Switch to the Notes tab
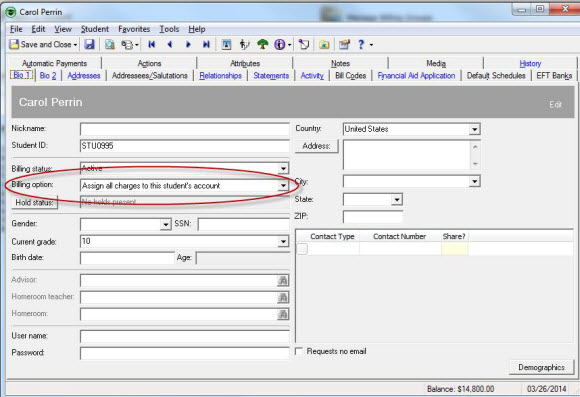Screen dimensions: 580x397 click(340, 63)
